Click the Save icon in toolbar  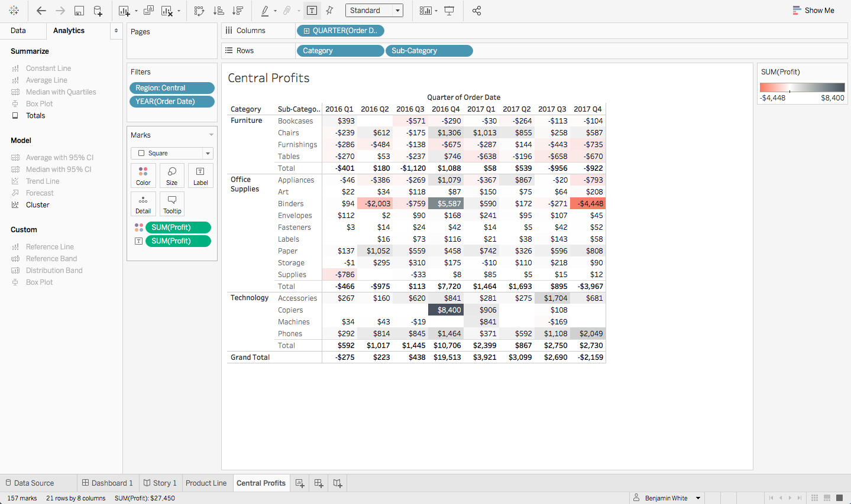pos(79,11)
